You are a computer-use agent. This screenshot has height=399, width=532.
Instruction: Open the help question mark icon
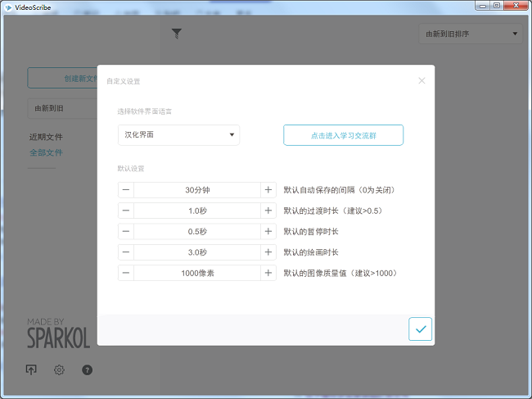(x=88, y=370)
